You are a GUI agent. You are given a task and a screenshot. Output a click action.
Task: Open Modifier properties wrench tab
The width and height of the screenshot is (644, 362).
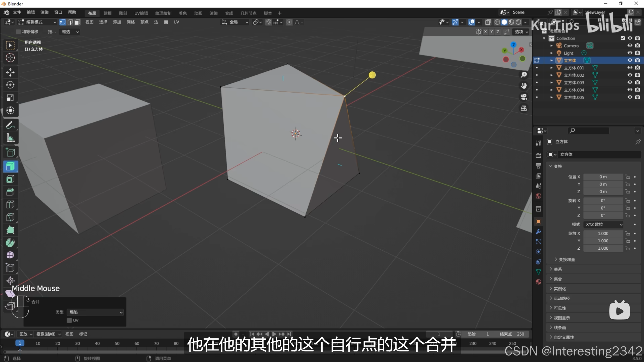[538, 232]
